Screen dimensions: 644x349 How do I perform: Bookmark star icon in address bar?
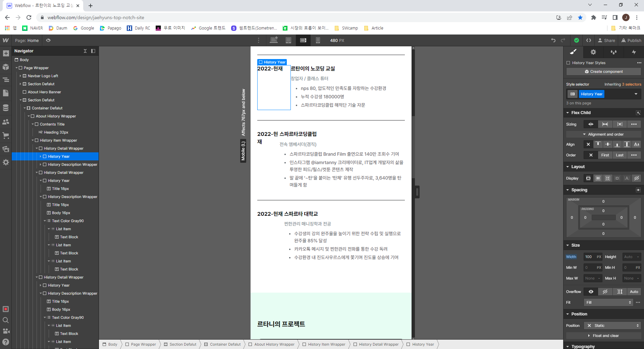(580, 17)
